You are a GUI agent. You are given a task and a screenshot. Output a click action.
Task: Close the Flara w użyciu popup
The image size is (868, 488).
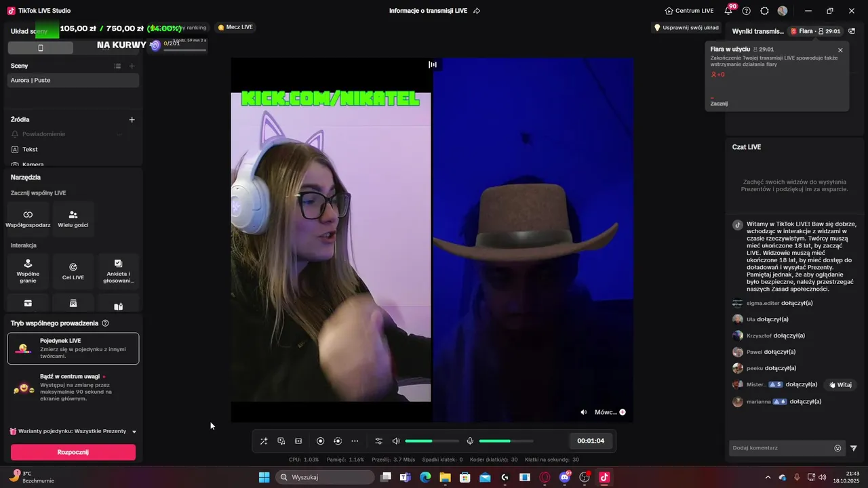[840, 50]
